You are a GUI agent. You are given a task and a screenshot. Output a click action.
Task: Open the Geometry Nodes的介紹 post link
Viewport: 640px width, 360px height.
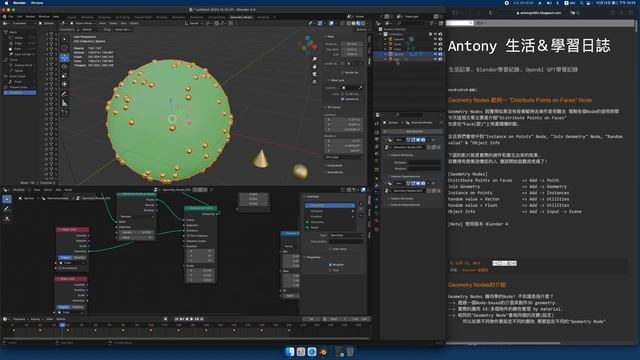(477, 285)
